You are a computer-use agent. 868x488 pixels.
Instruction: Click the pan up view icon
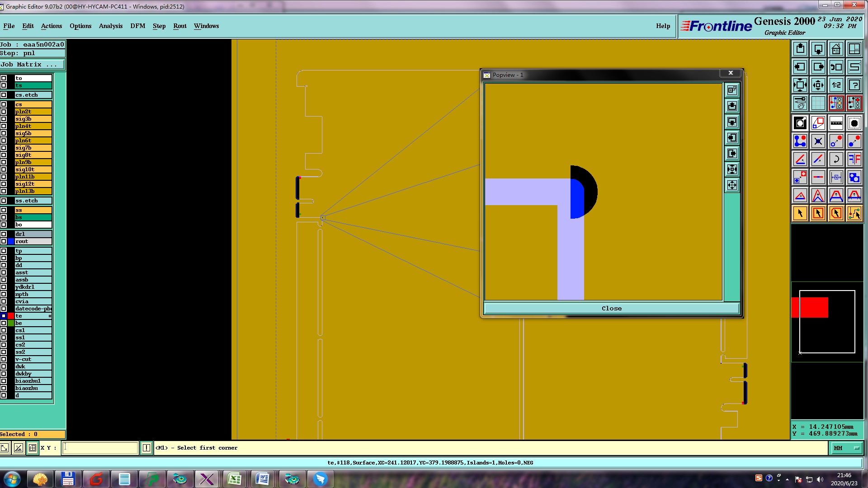pyautogui.click(x=800, y=49)
